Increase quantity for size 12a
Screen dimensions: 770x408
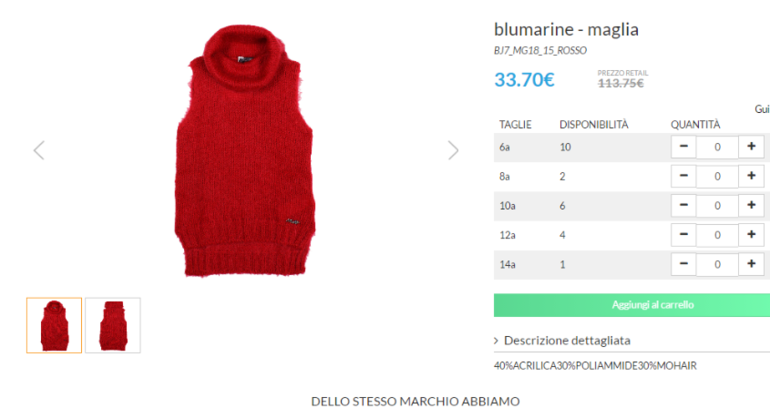[x=751, y=235]
